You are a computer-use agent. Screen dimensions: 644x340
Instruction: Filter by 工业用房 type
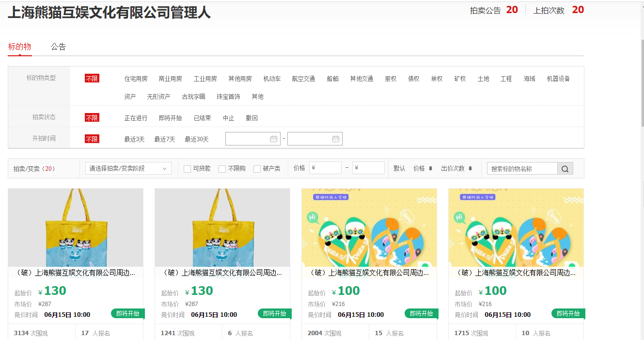pos(205,79)
